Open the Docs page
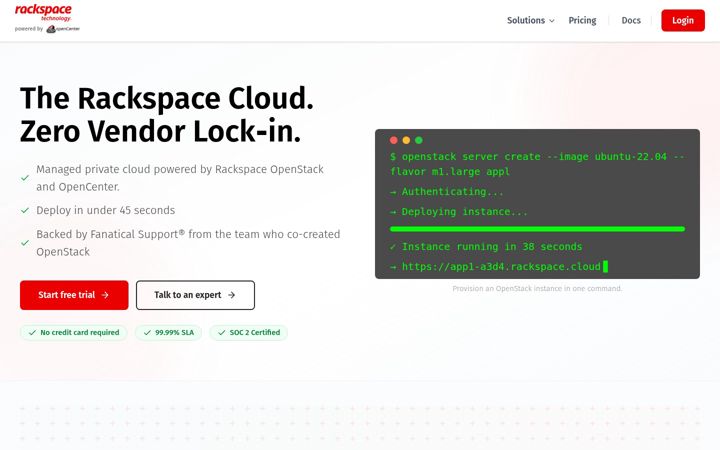The image size is (720, 450). click(x=631, y=20)
